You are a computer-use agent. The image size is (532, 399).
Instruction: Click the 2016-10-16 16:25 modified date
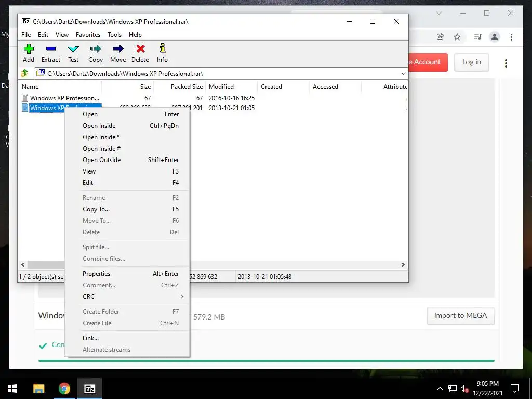point(232,98)
